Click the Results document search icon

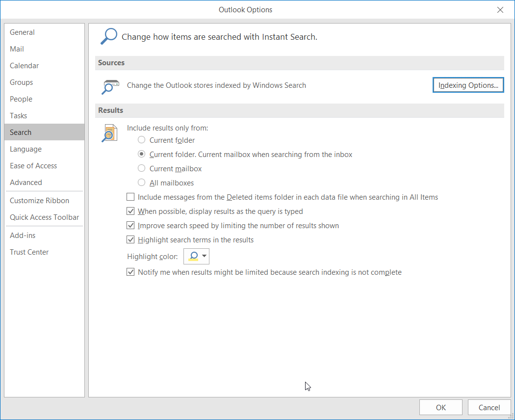coord(110,133)
